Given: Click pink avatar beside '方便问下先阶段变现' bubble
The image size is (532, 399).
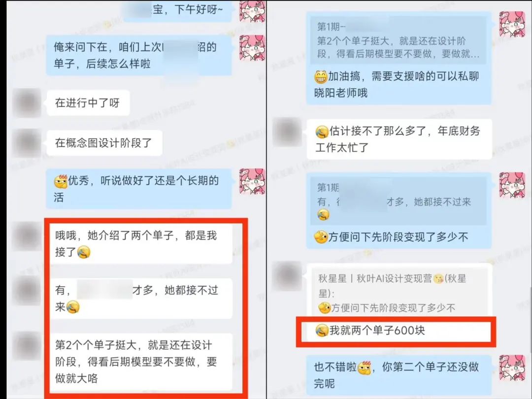Looking at the screenshot, I should 512,185.
